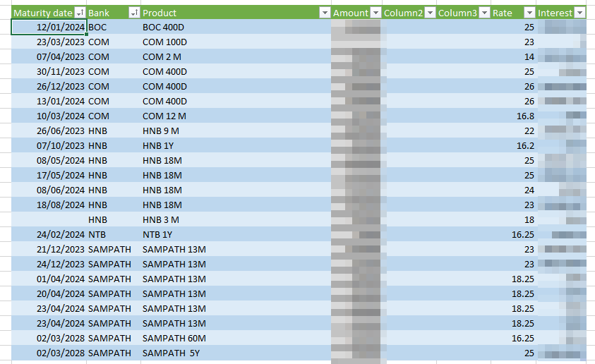Select the 10/03/2024 date cell
The width and height of the screenshot is (595, 364).
49,116
